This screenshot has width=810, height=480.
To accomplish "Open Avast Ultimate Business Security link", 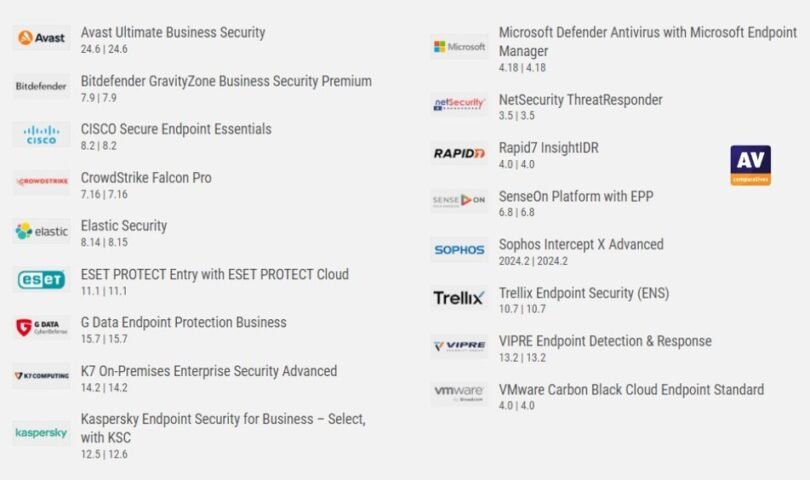I will click(x=173, y=32).
